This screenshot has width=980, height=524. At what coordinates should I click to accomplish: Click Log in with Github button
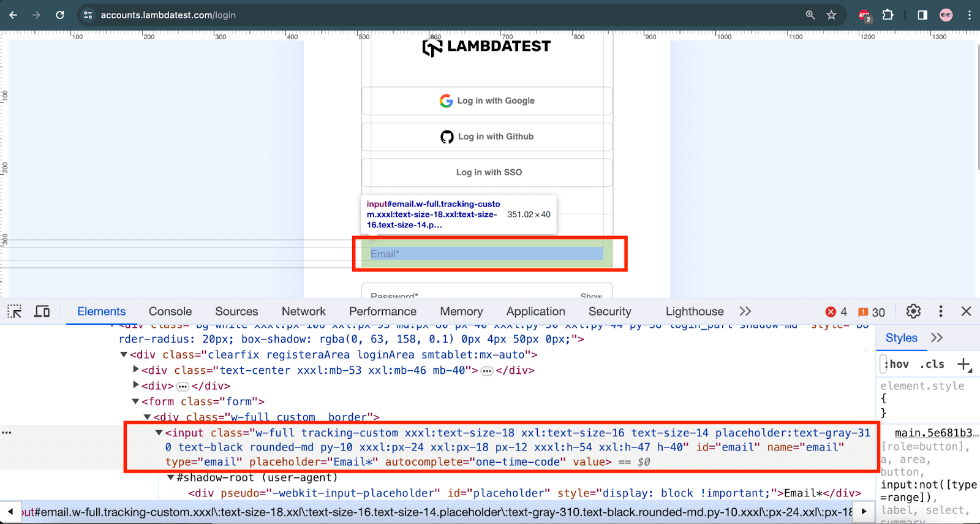(487, 137)
